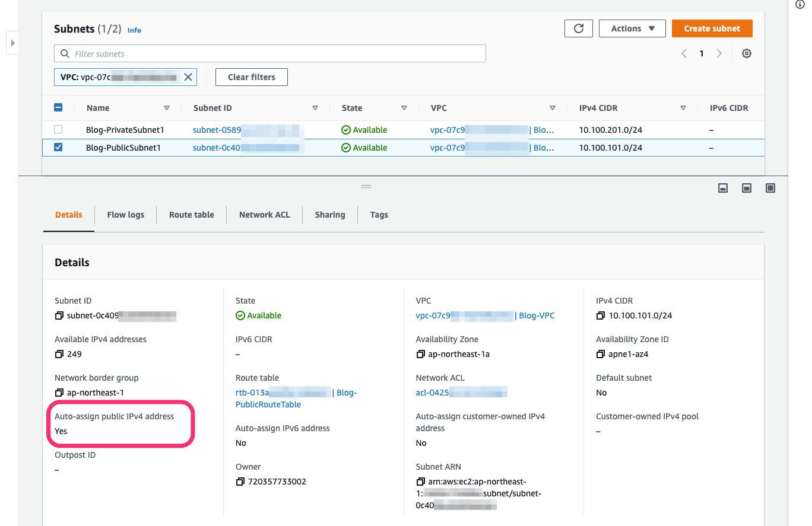Open the Sharing tab
The image size is (812, 526).
tap(330, 215)
